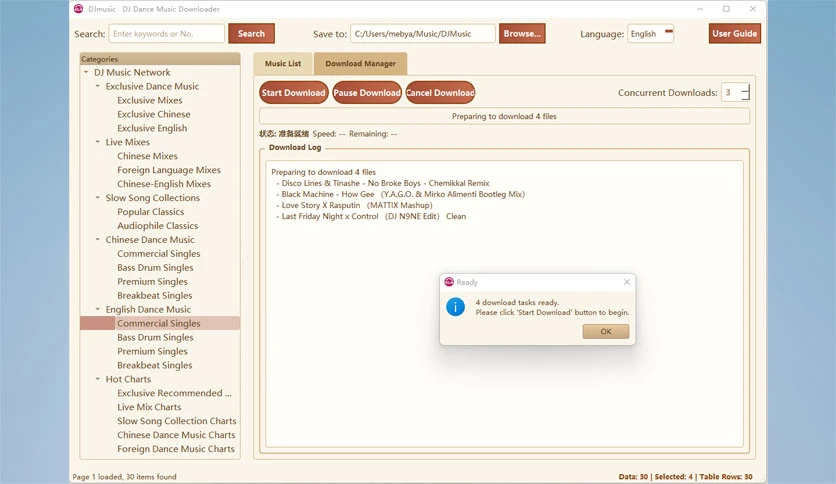Viewport: 836px width, 484px height.
Task: Click Pause Download button
Action: click(367, 93)
